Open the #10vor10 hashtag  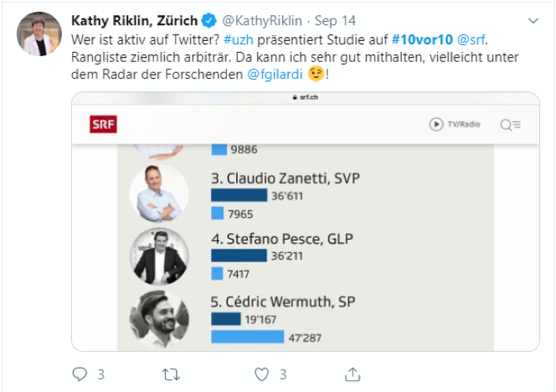pos(422,39)
